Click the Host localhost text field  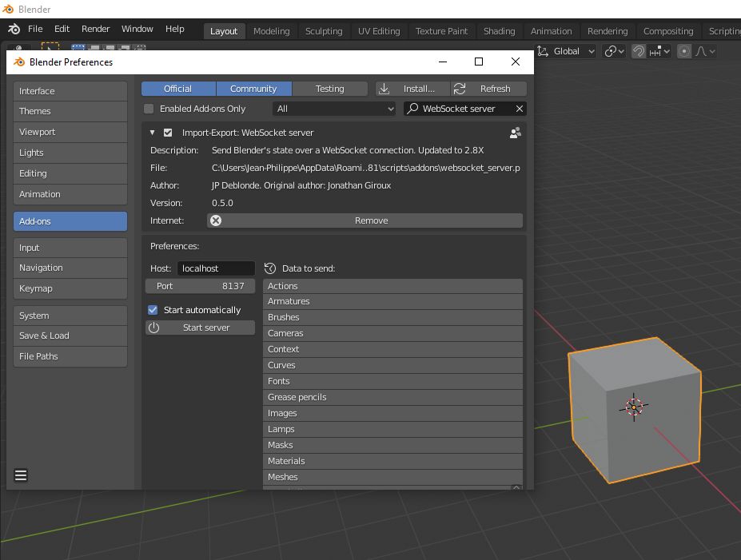[216, 268]
